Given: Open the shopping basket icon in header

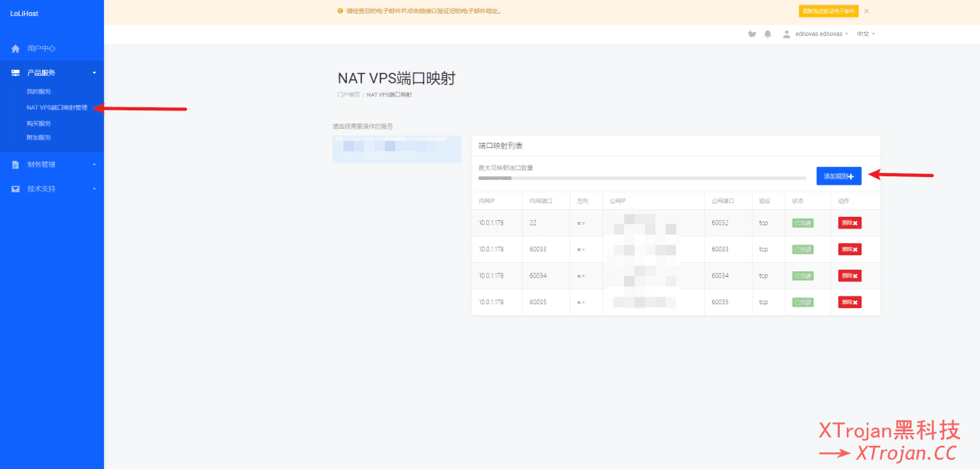Looking at the screenshot, I should click(x=752, y=34).
